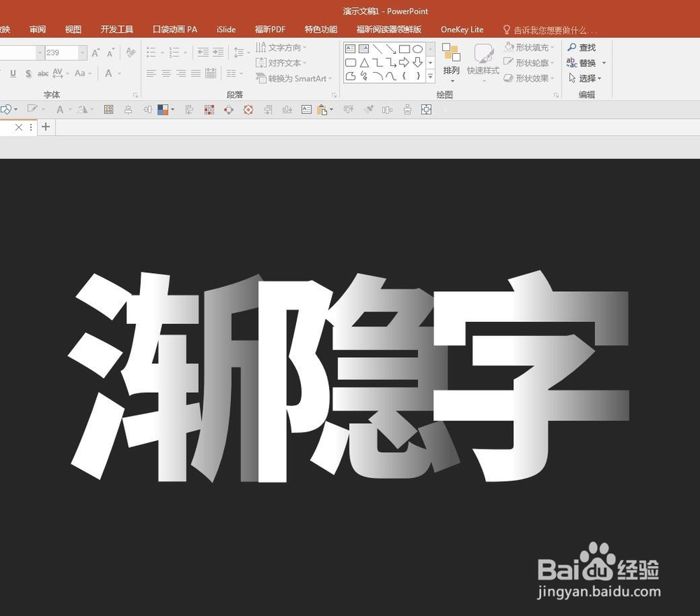Select the curve shape
Viewport: 700px width, 616px height.
[391, 76]
